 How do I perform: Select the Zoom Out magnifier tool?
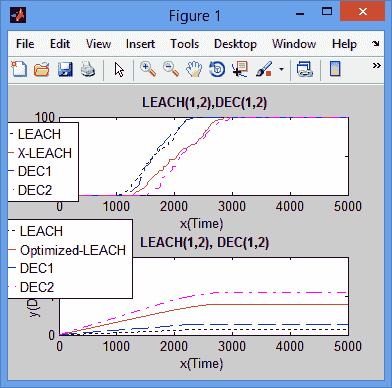pos(171,69)
